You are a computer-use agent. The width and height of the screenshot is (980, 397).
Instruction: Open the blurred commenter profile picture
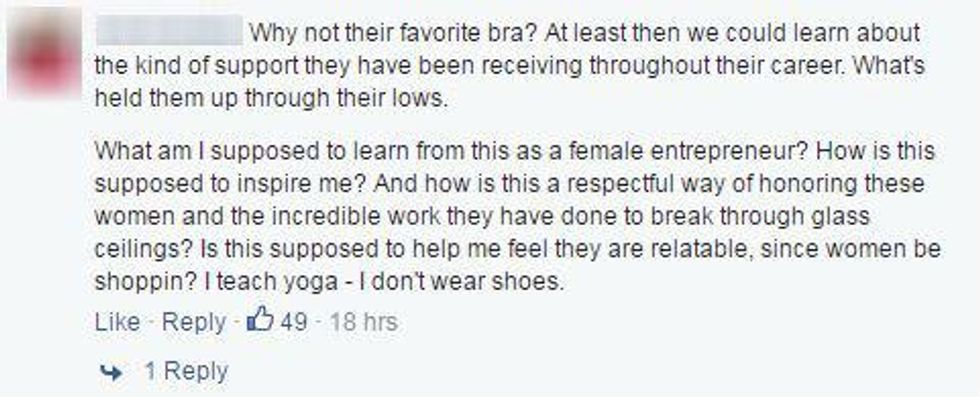(x=44, y=53)
